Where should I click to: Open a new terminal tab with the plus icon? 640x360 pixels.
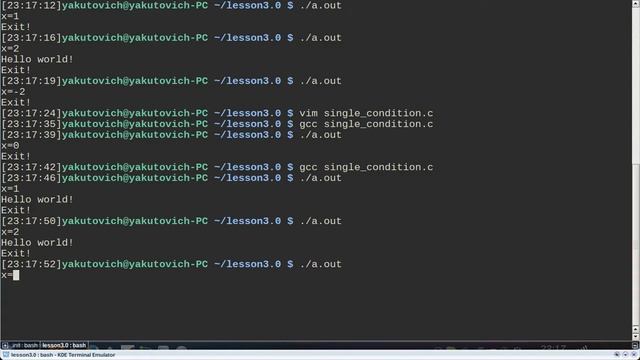point(5,345)
